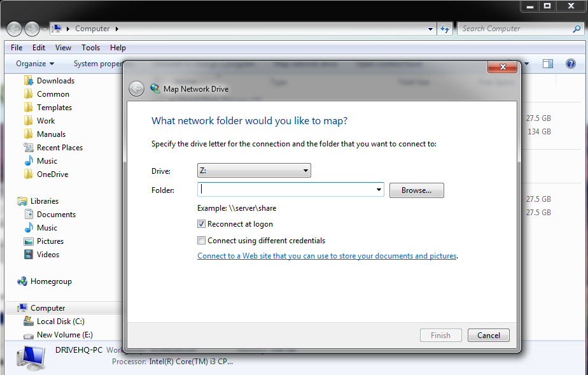Click the back arrow in Map Network Drive dialog
588x375 pixels.
click(x=136, y=89)
